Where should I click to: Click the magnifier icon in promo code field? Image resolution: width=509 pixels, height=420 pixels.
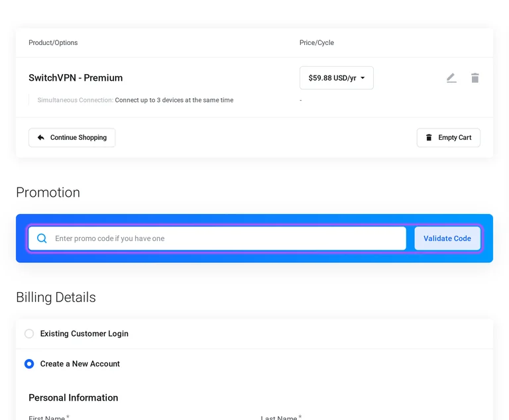(x=42, y=238)
